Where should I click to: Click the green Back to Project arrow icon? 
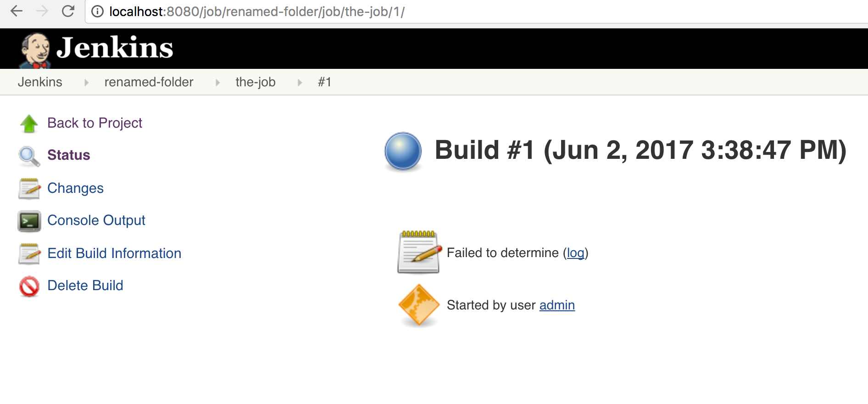(x=29, y=123)
